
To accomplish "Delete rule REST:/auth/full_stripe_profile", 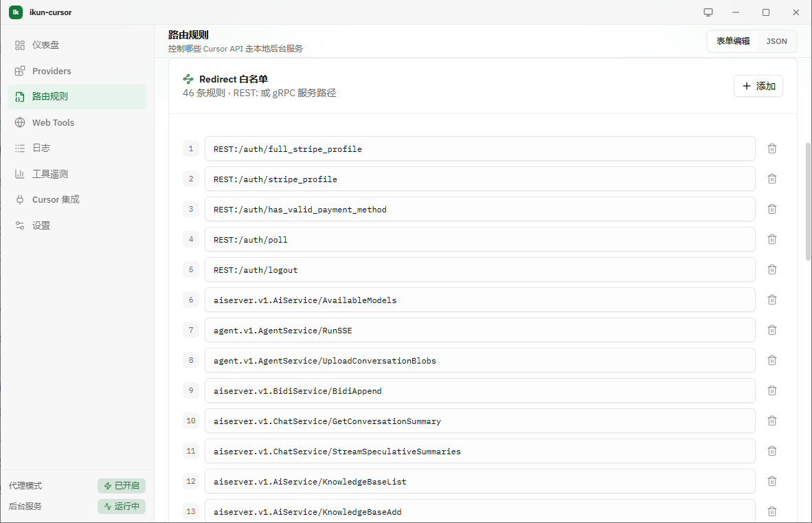I will (771, 148).
